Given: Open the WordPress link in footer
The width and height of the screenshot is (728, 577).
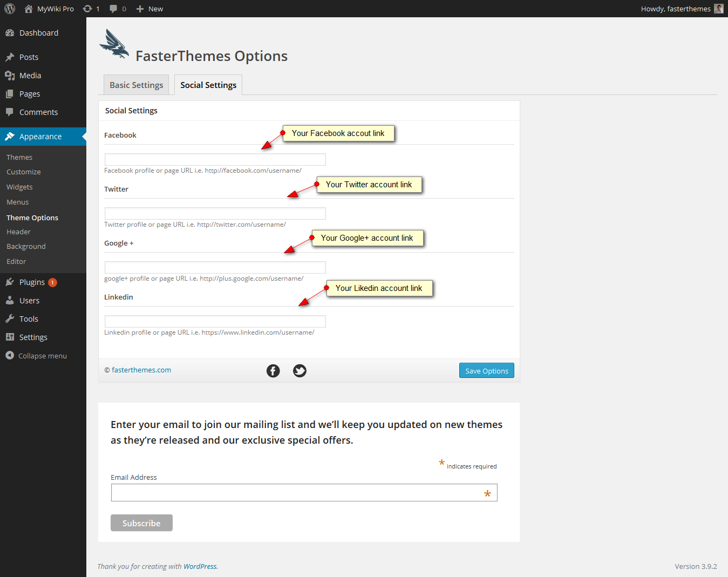Looking at the screenshot, I should point(200,566).
